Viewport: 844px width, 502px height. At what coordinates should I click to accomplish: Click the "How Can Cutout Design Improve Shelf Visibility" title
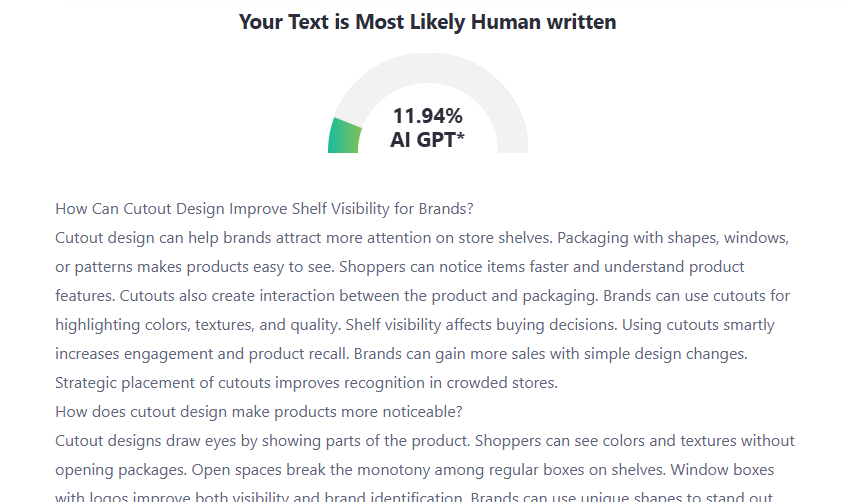264,209
